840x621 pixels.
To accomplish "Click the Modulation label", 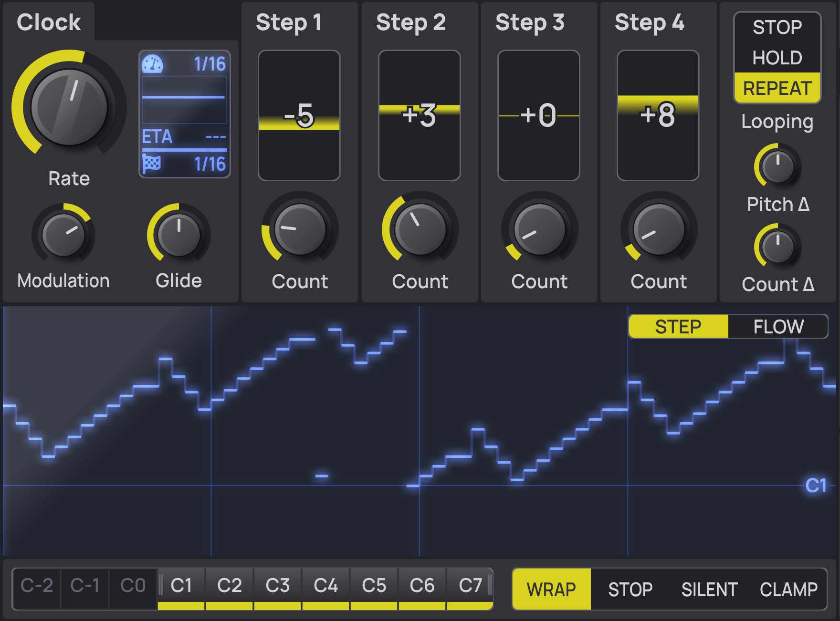I will 63,280.
